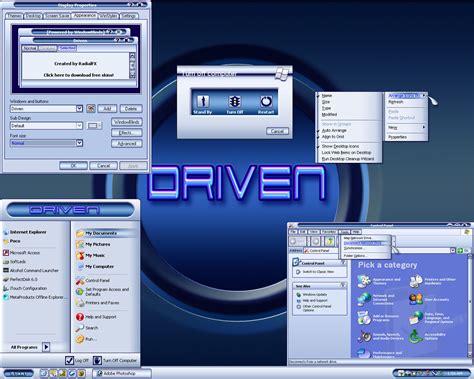Open Network and Internet Connections category icon
Viewport: 474px width, 379px height.
364,299
